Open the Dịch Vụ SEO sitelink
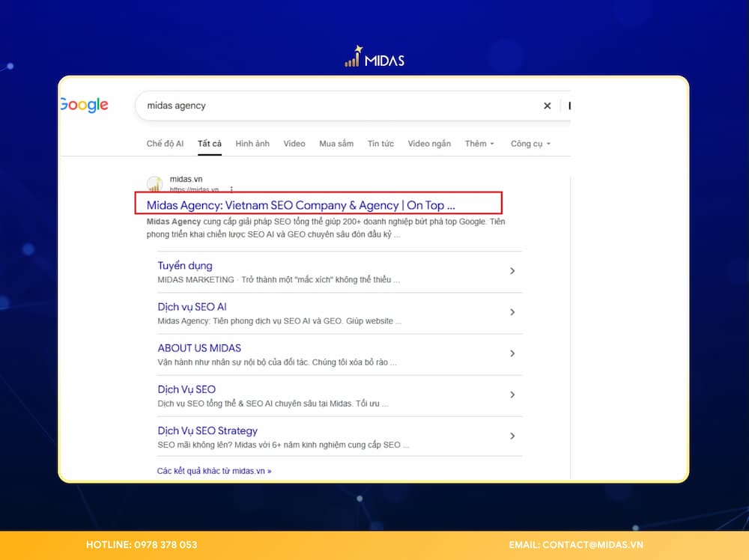This screenshot has width=749, height=560. (x=187, y=389)
